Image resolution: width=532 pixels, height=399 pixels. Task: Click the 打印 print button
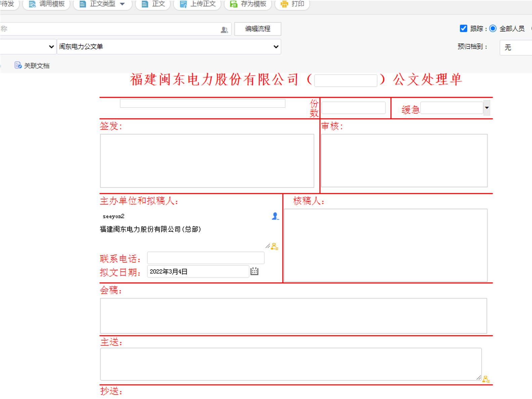coord(292,4)
